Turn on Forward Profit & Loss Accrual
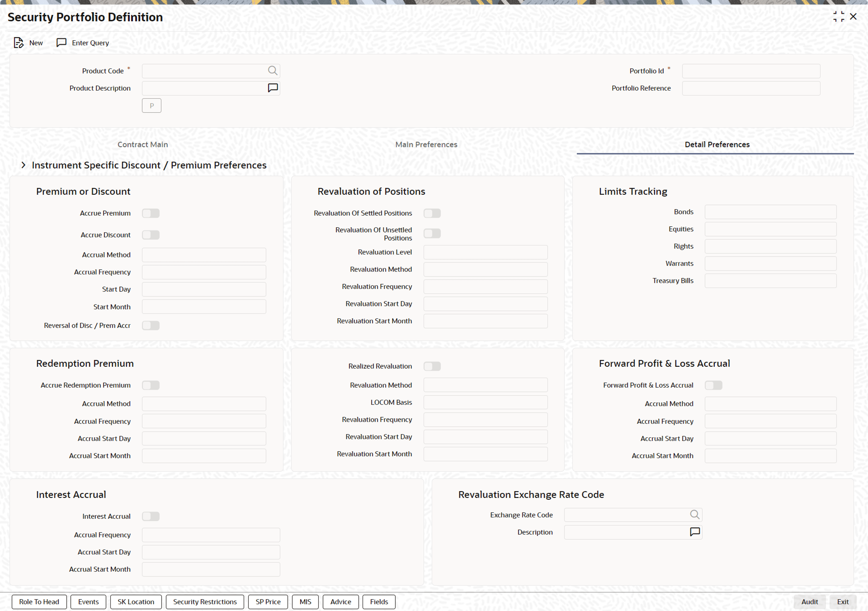Viewport: 868px width, 611px height. 713,385
